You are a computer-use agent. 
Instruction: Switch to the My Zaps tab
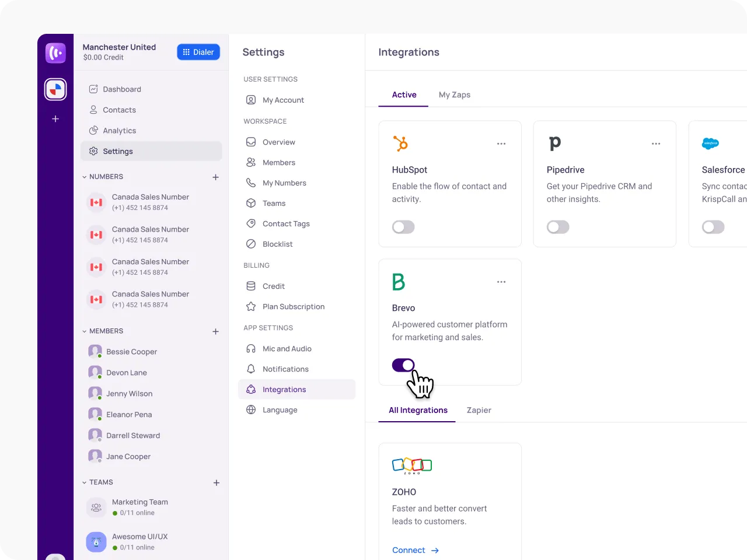(455, 94)
